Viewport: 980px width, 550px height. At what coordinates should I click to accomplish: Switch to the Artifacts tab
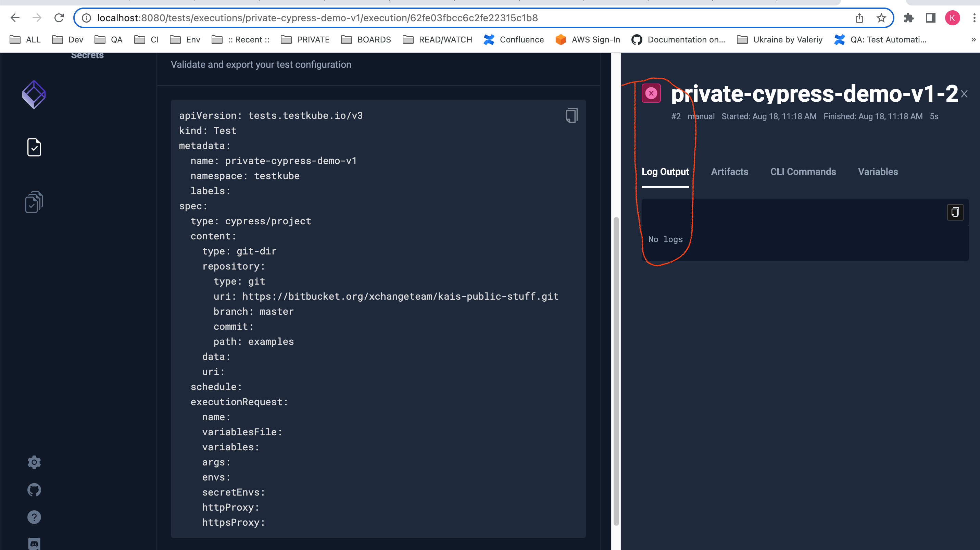[x=729, y=172]
